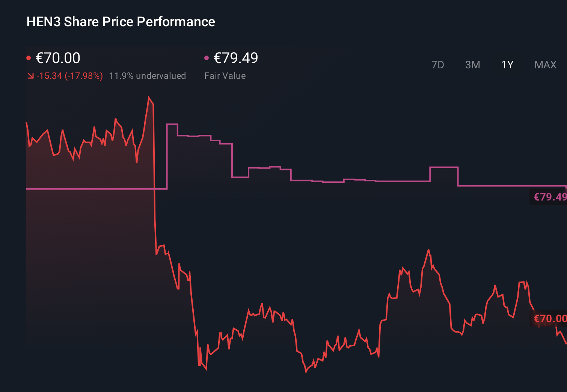The width and height of the screenshot is (567, 392).
Task: Click the red downward arrow indicator
Action: click(x=31, y=76)
